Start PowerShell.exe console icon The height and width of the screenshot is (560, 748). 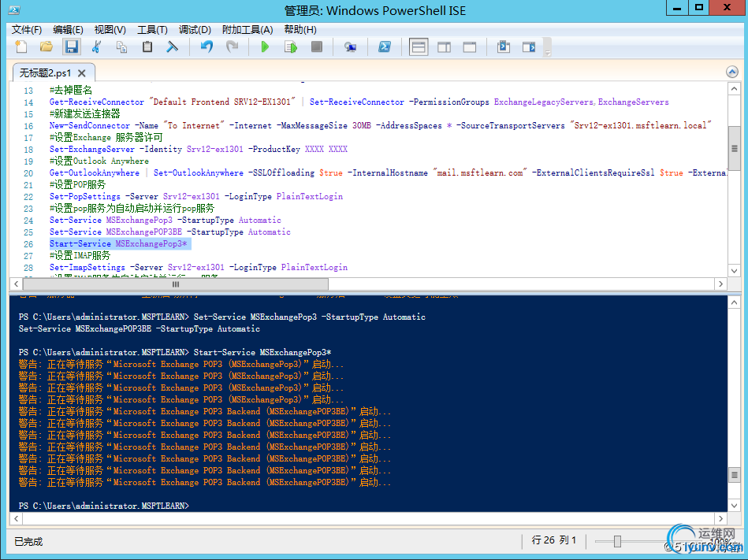click(385, 46)
